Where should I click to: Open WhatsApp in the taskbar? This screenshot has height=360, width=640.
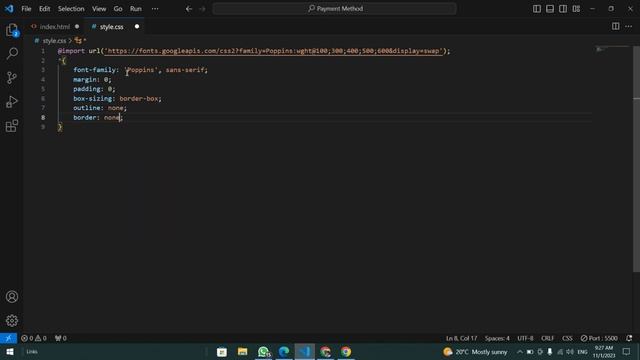point(264,351)
